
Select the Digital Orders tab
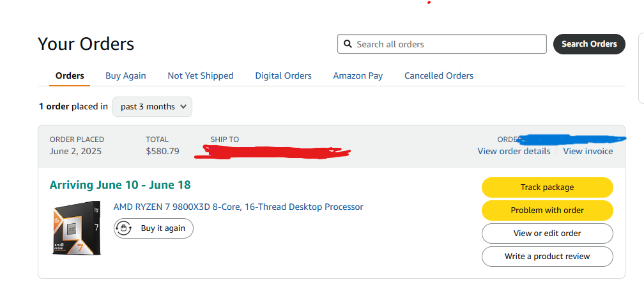[284, 75]
